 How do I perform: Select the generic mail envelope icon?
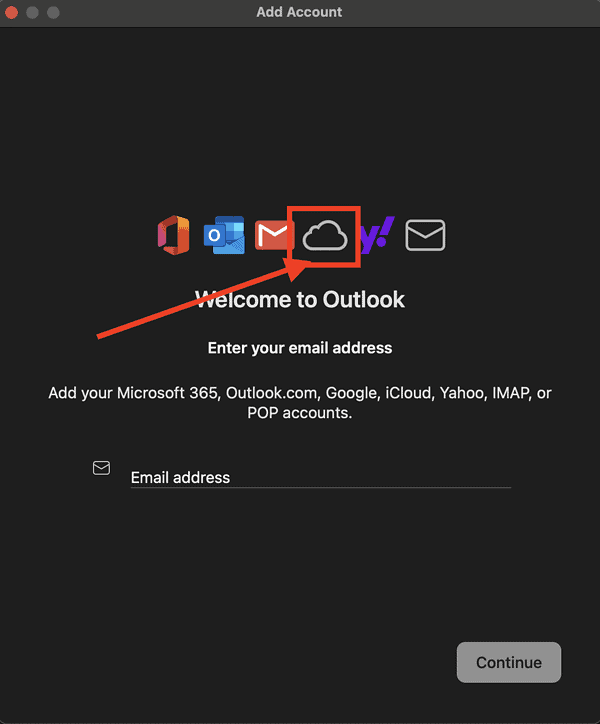coord(425,235)
